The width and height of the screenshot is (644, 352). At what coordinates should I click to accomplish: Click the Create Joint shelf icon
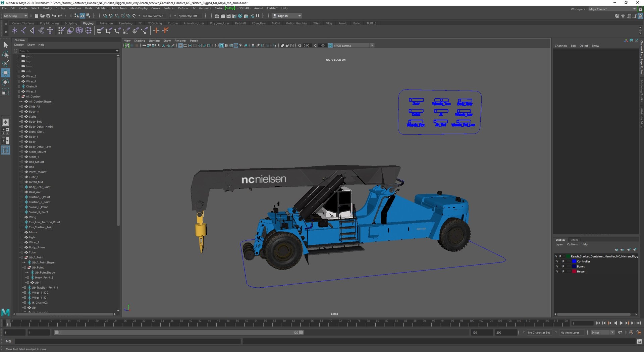pyautogui.click(x=23, y=31)
